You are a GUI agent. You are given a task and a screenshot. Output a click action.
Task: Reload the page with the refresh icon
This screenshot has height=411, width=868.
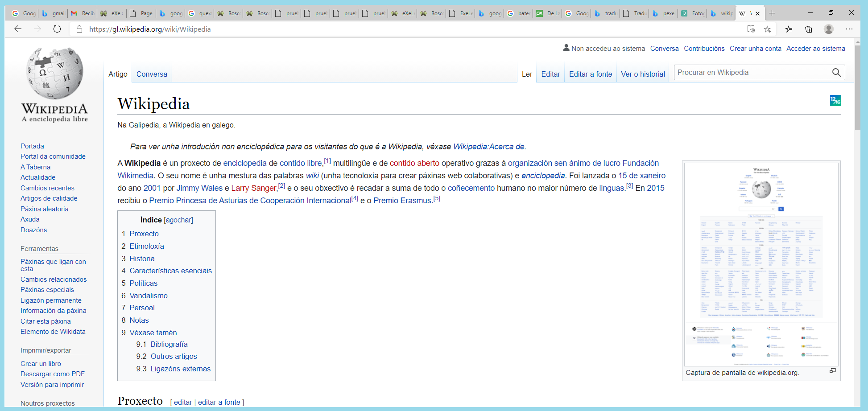(x=57, y=29)
